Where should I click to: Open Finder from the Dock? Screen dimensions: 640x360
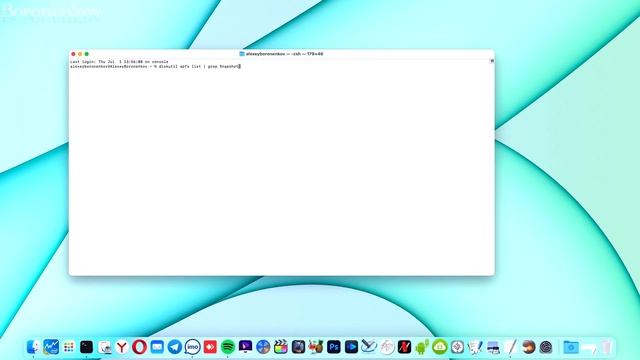[x=33, y=347]
